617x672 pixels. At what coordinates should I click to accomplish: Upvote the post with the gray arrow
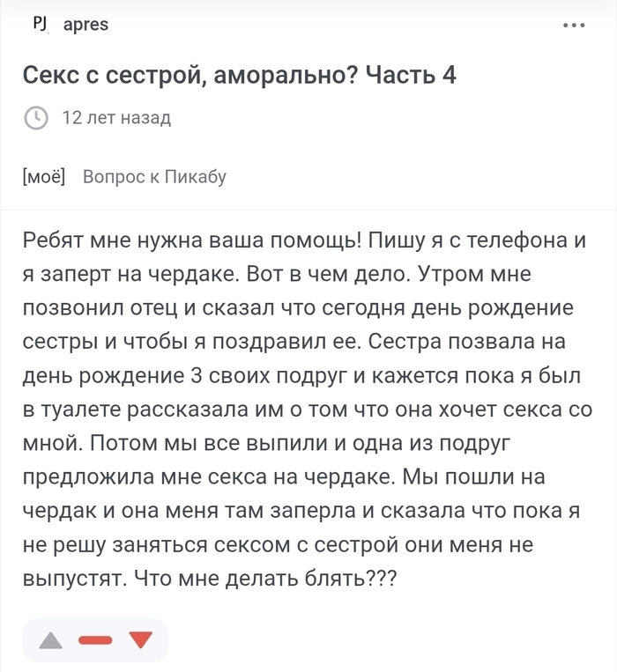pos(50,640)
